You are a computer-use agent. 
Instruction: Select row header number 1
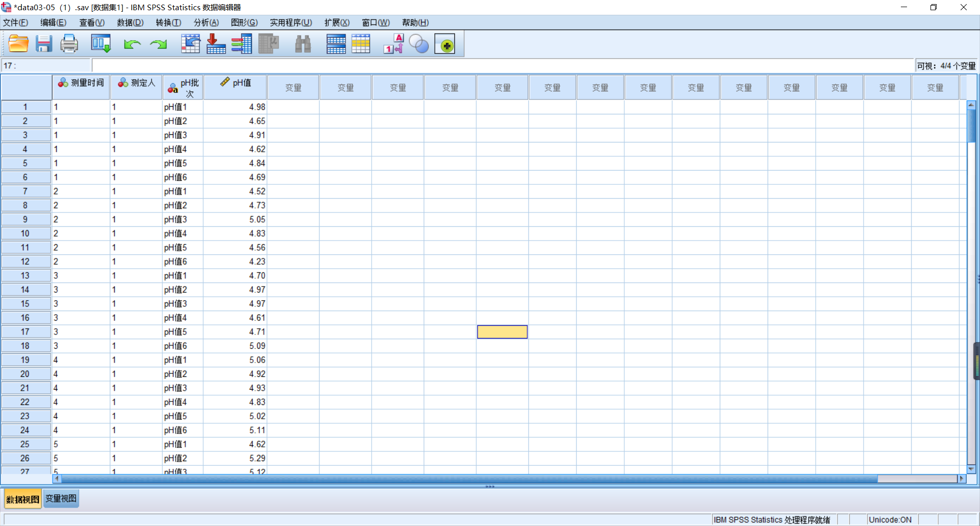[26, 107]
